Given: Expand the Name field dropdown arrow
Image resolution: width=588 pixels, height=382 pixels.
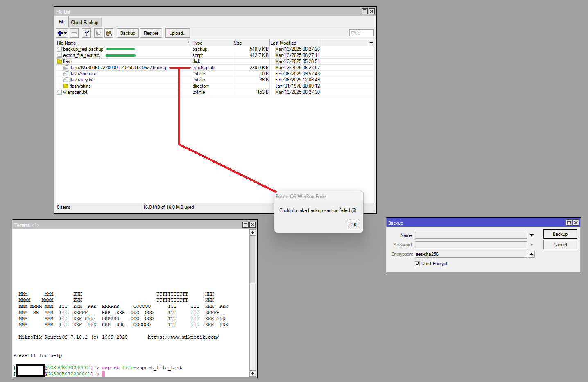Looking at the screenshot, I should [531, 235].
